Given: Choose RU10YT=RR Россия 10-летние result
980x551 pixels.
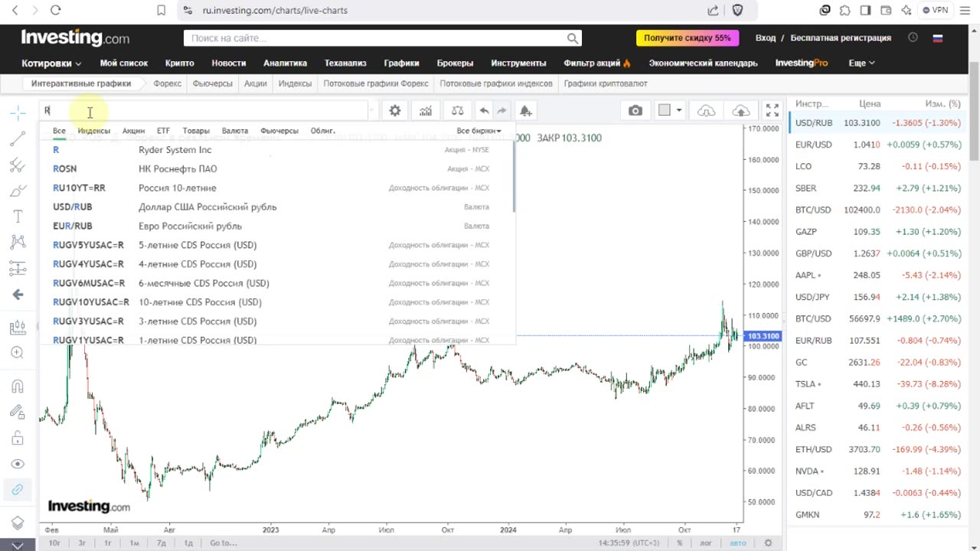Looking at the screenshot, I should click(276, 188).
